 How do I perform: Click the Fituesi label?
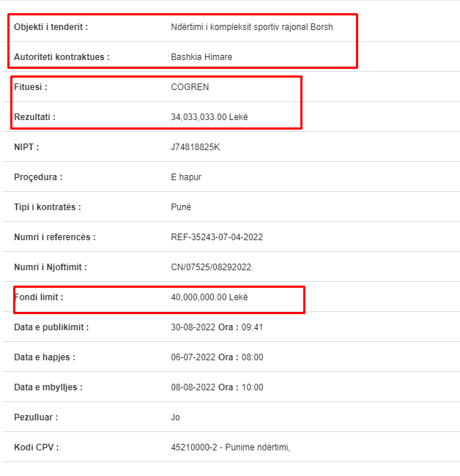tap(31, 87)
